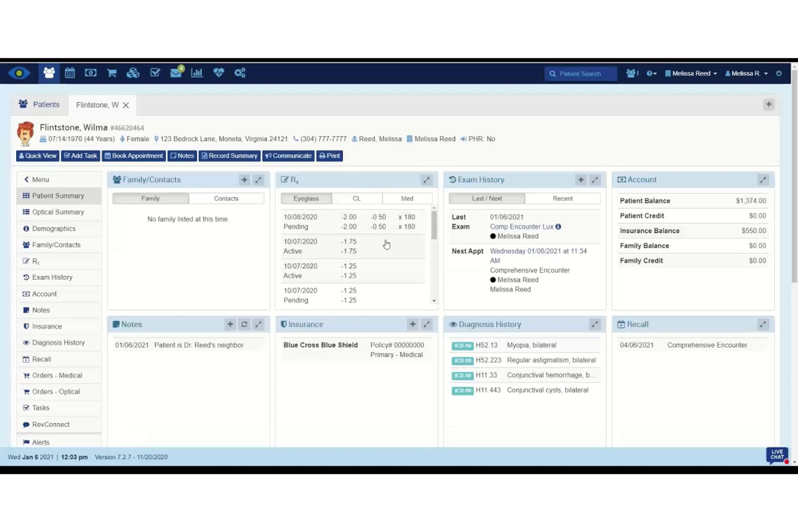This screenshot has height=532, width=798.
Task: Show the Family list in Family/Contacts
Action: click(x=150, y=198)
